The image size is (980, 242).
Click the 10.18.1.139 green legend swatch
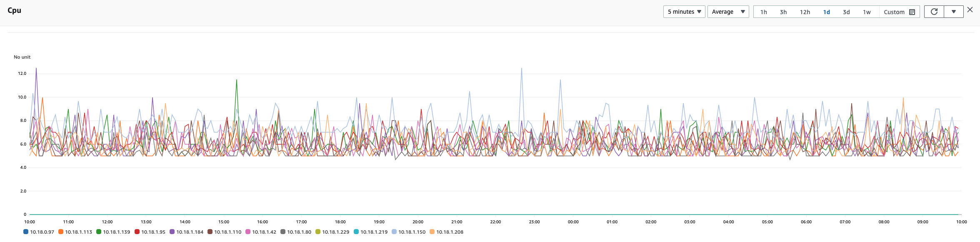point(99,232)
